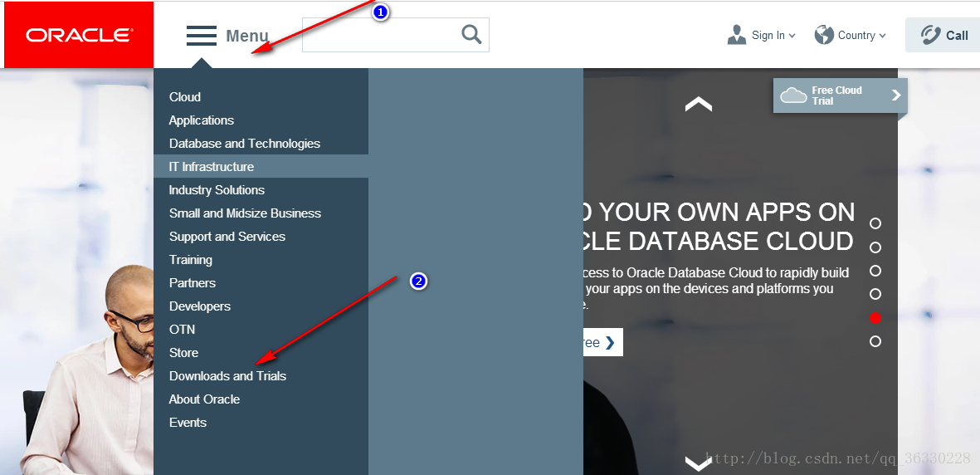Viewport: 980px width, 475px height.
Task: Expand the Country dropdown
Action: click(883, 36)
